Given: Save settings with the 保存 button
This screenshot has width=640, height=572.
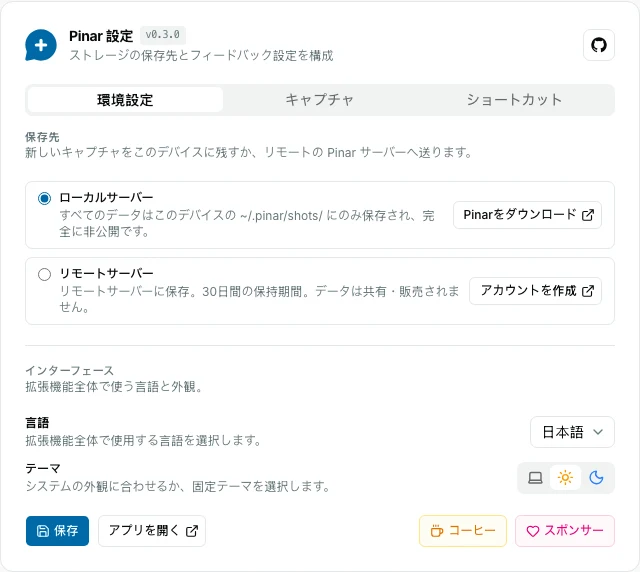Looking at the screenshot, I should [x=57, y=531].
